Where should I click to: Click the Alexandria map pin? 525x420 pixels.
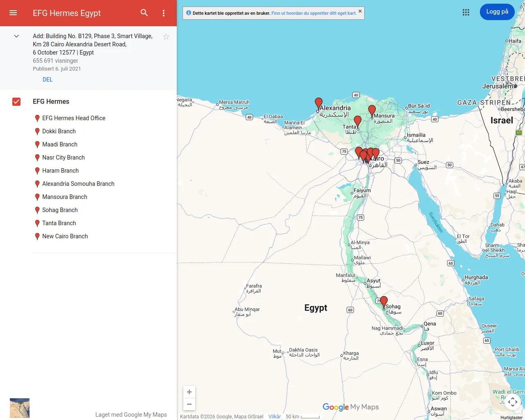(x=319, y=103)
